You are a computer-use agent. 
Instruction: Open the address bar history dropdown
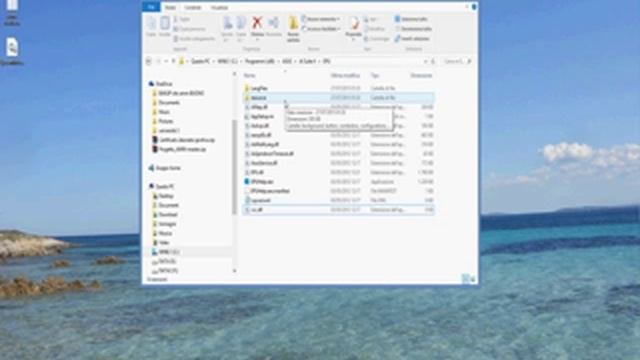[x=425, y=61]
